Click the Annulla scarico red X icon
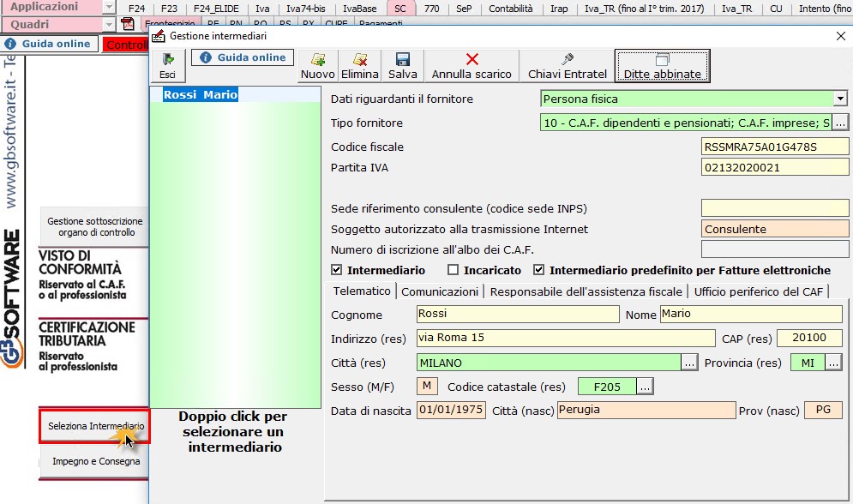853x504 pixels. (472, 59)
